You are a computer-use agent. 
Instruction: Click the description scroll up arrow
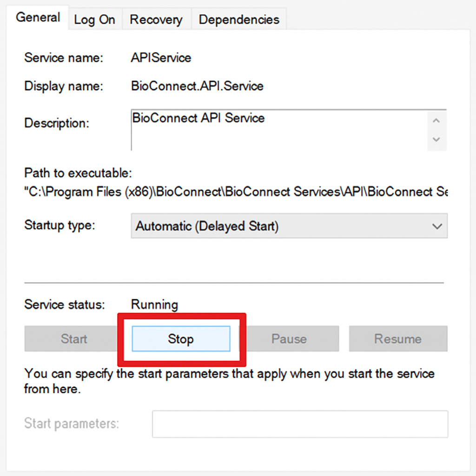tap(436, 120)
